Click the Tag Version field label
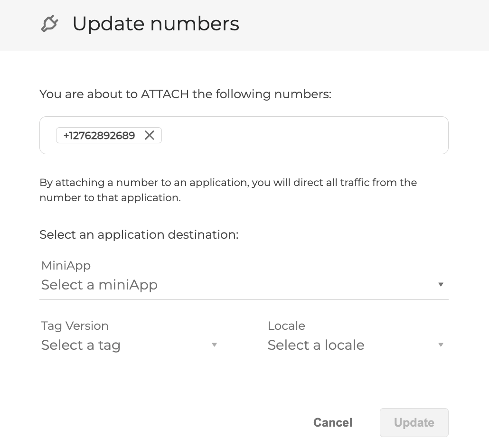The height and width of the screenshot is (448, 489). 75,326
